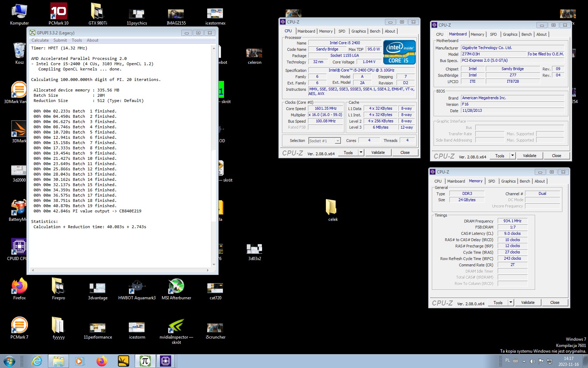Click GPUPI vertical scrollbar up arrow
This screenshot has width=588, height=368.
point(214,48)
